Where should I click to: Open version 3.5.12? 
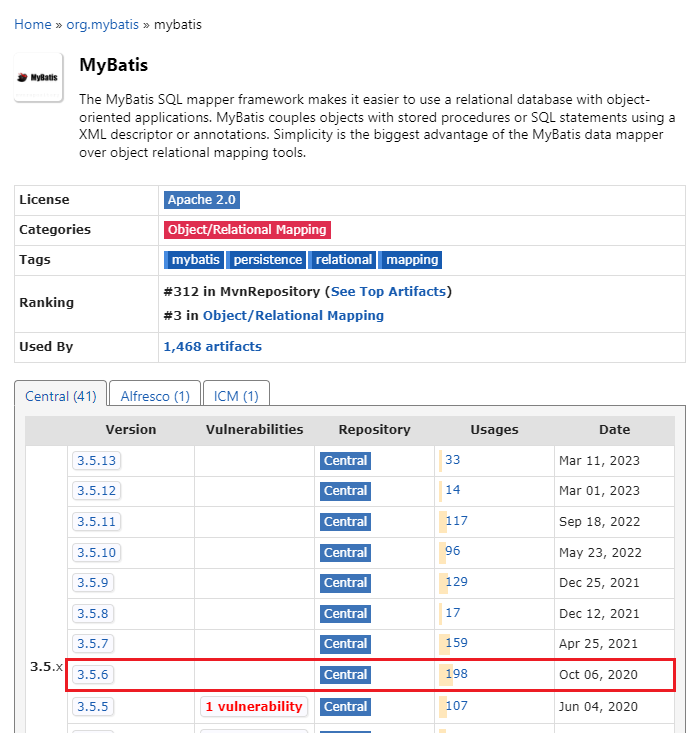coord(96,490)
